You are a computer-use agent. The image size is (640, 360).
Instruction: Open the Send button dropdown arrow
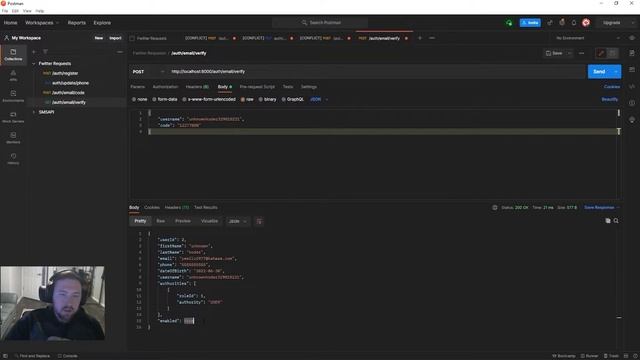click(x=616, y=71)
